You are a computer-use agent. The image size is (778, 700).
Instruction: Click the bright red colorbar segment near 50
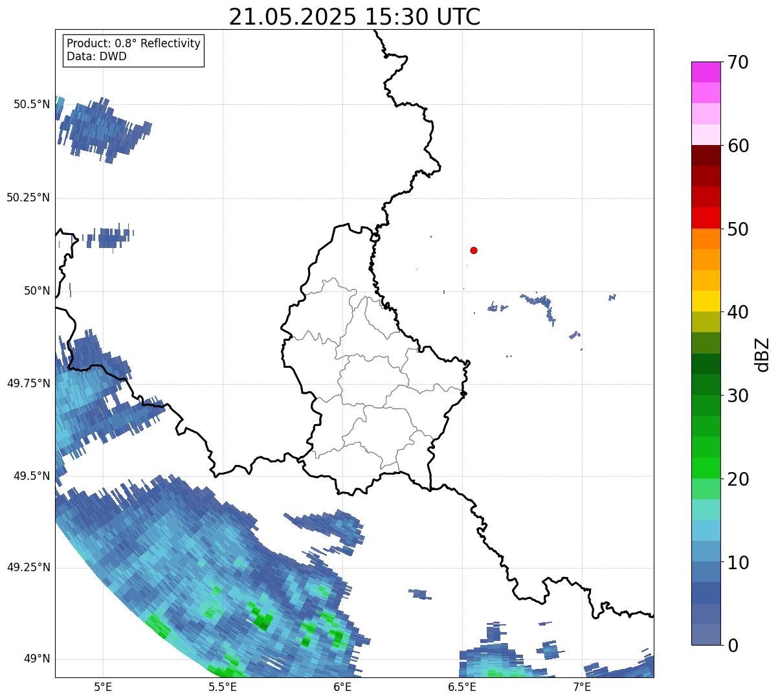click(x=706, y=218)
